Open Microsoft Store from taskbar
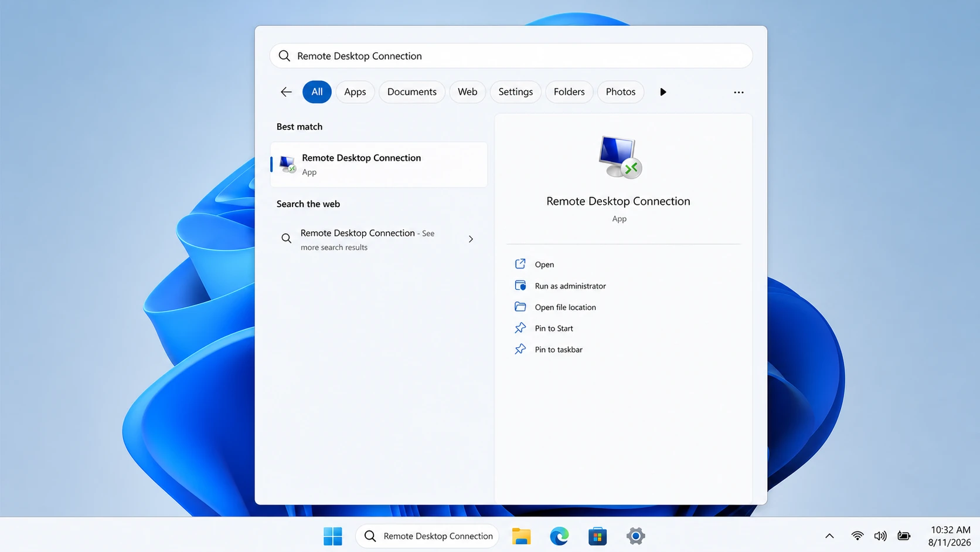The height and width of the screenshot is (552, 980). 597,536
